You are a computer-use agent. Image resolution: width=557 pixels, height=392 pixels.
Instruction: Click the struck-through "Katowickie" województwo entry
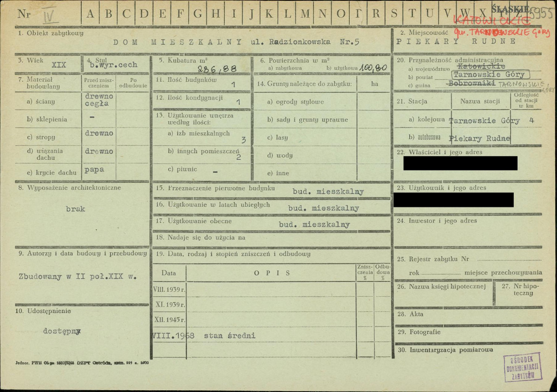tap(481, 66)
